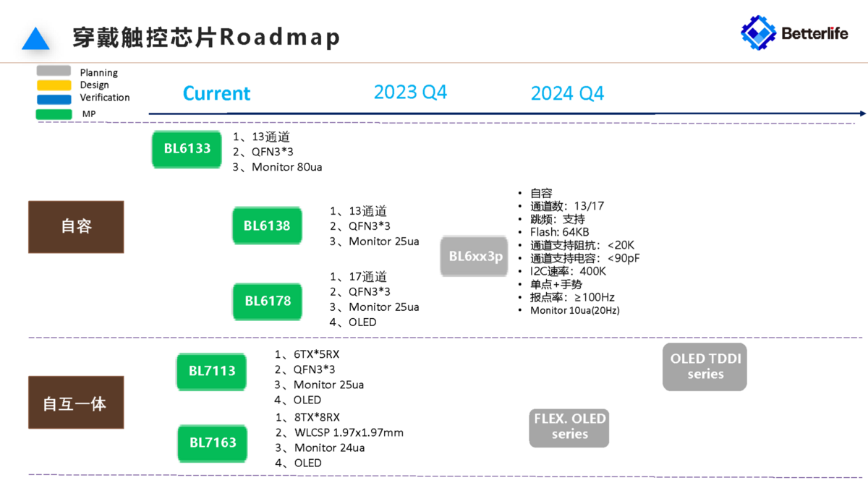Select the yellow Design legend swatch
The width and height of the screenshot is (868, 488).
[54, 85]
